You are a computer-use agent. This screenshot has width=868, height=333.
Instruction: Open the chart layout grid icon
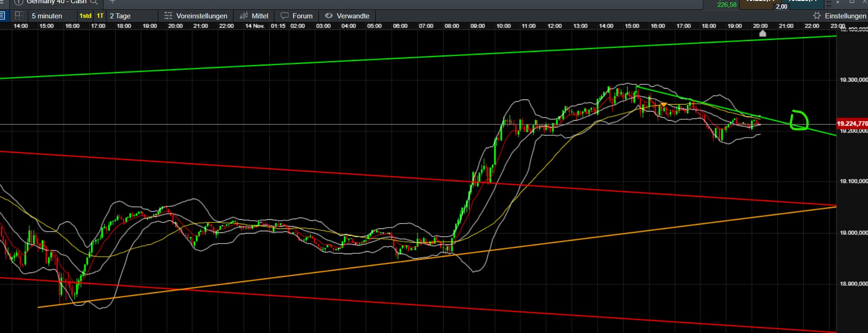click(19, 16)
